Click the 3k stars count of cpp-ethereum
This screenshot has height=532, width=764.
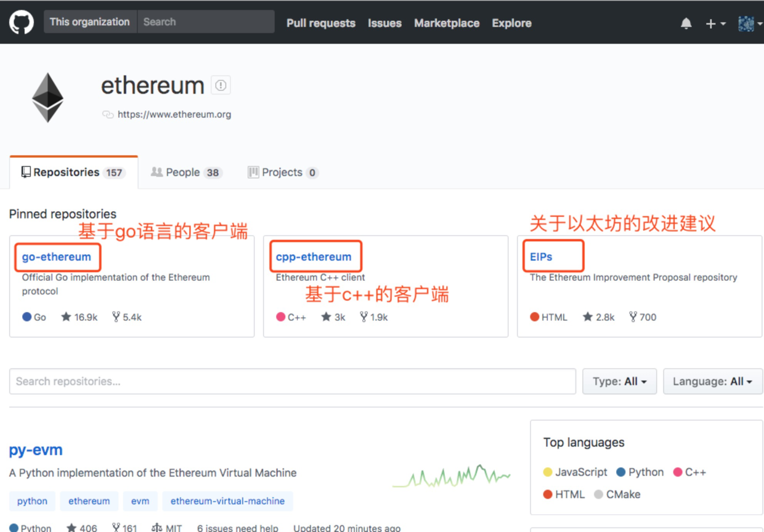[333, 317]
